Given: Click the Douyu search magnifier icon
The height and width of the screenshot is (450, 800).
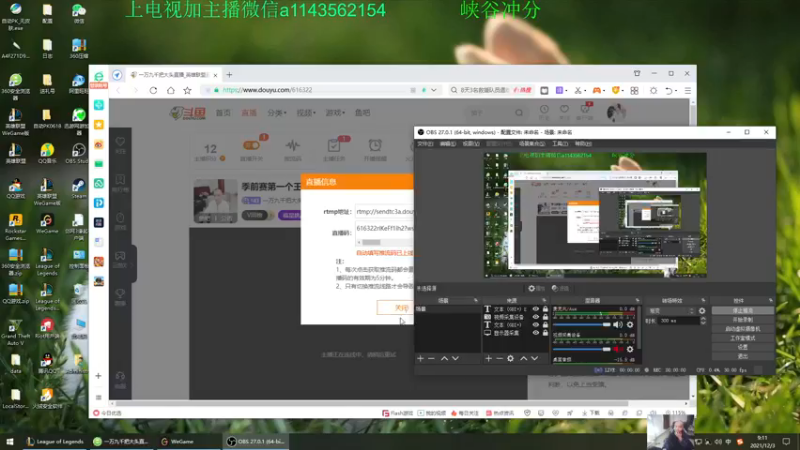Looking at the screenshot, I should (519, 113).
